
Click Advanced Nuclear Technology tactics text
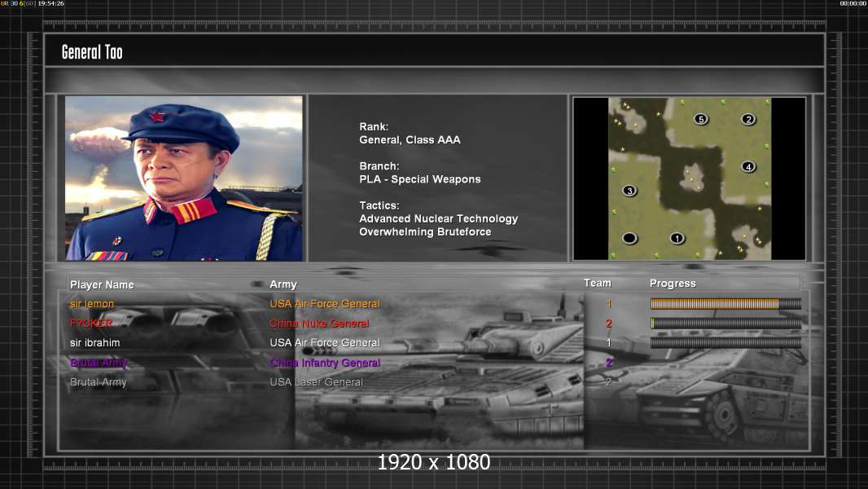pyautogui.click(x=438, y=218)
